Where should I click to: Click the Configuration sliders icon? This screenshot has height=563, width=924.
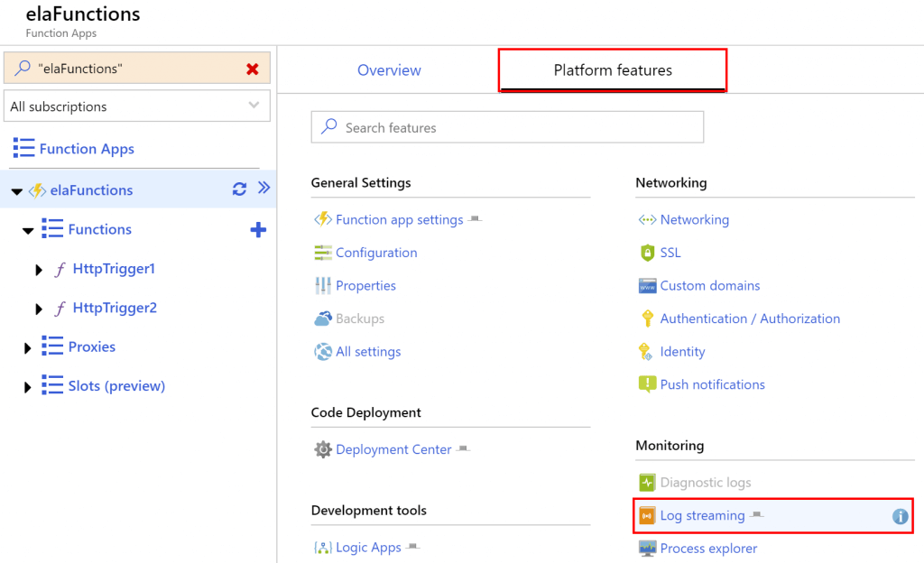(x=322, y=253)
